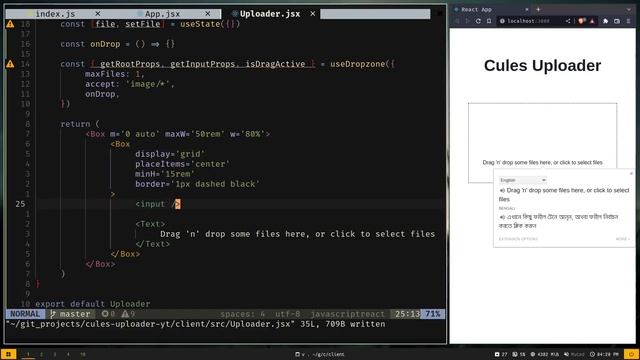The image size is (640, 360).
Task: Click site information icon in address bar
Action: point(502,21)
